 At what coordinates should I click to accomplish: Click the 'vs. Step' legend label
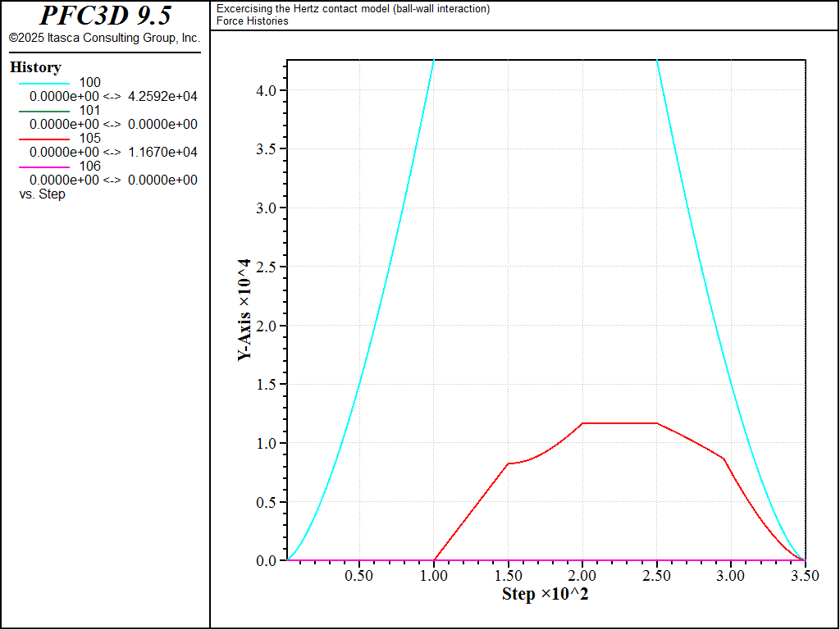tap(43, 194)
